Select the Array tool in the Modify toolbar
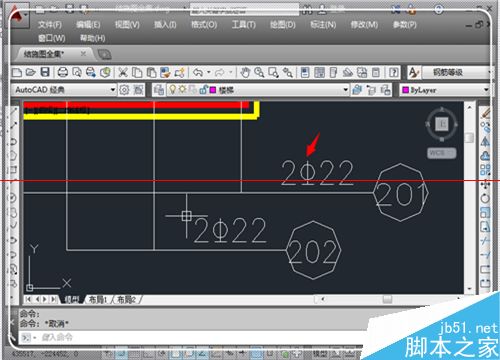The height and width of the screenshot is (360, 500). [x=485, y=169]
